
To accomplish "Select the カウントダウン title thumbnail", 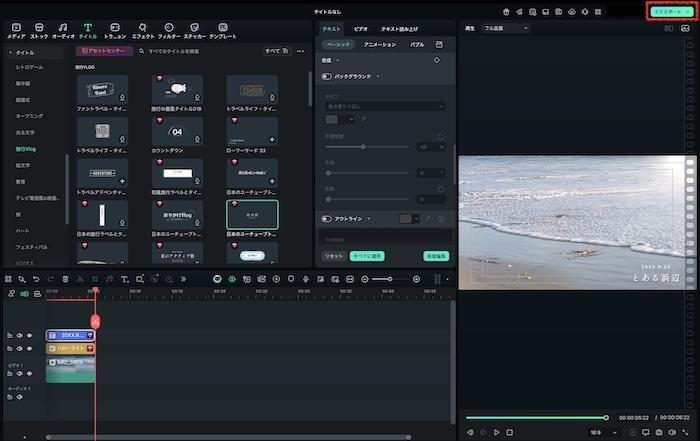I will (176, 132).
